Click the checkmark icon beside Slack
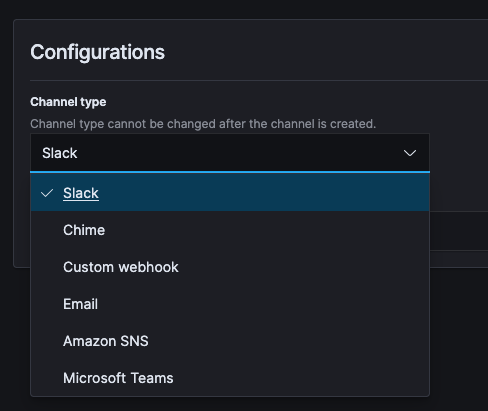Viewport: 488px width, 411px height. click(47, 193)
